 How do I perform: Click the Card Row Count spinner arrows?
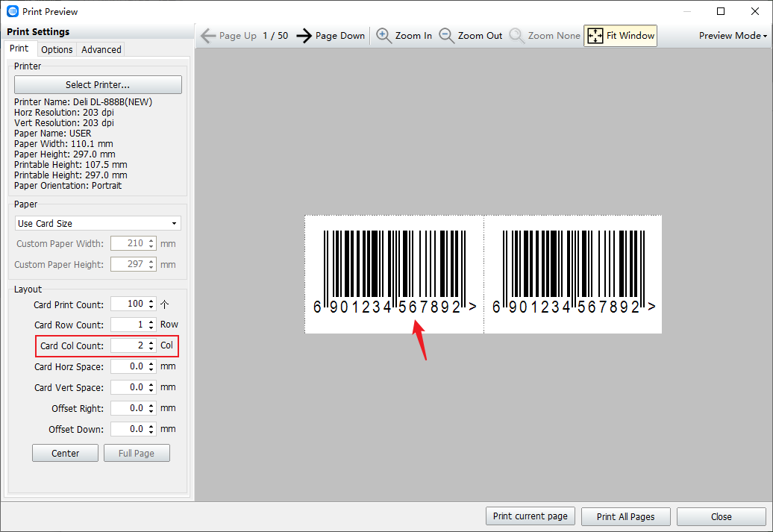click(151, 325)
